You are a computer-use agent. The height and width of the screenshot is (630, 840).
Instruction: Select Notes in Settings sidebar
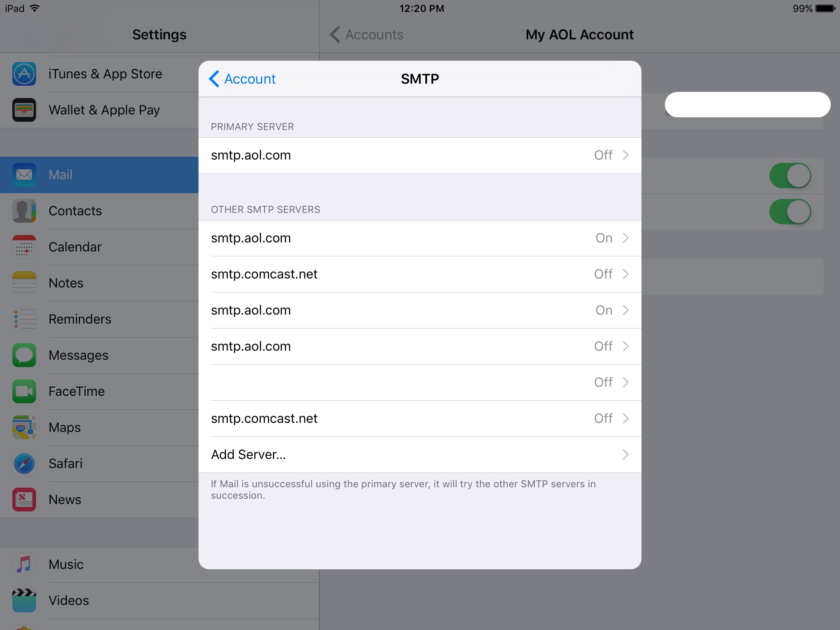pyautogui.click(x=66, y=283)
